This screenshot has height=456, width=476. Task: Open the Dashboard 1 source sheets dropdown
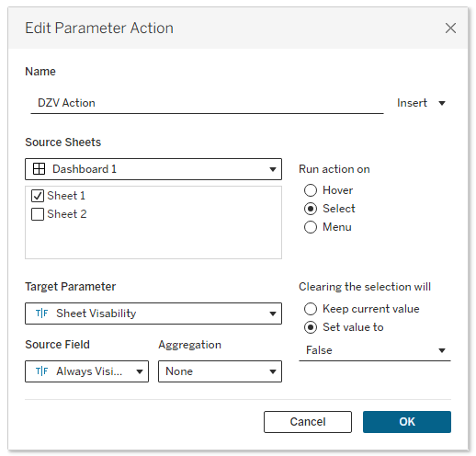(x=153, y=169)
